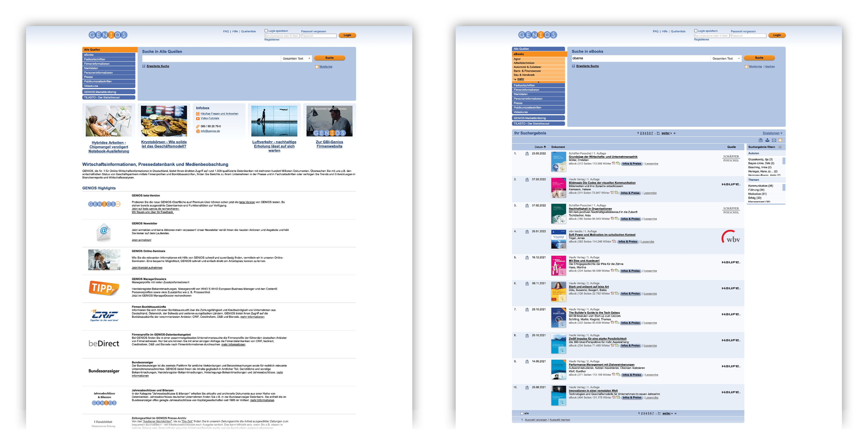
Task: Click Auswahl merken link
Action: point(560,420)
